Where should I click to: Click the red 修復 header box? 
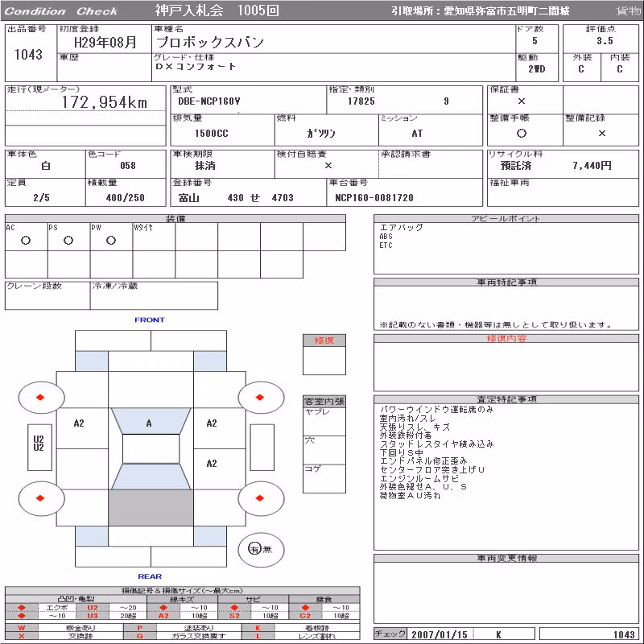coord(324,340)
